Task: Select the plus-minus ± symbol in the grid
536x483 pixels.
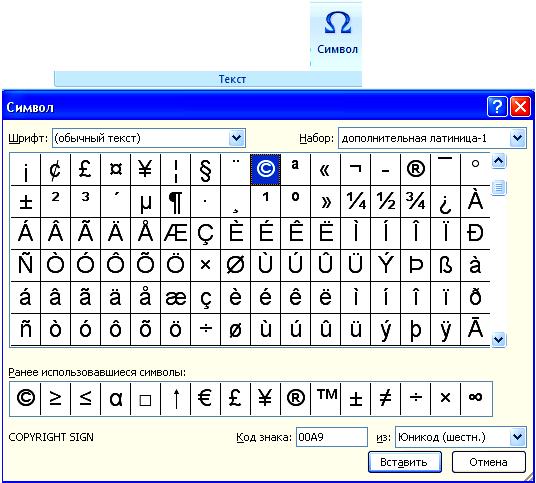Action: (26, 202)
